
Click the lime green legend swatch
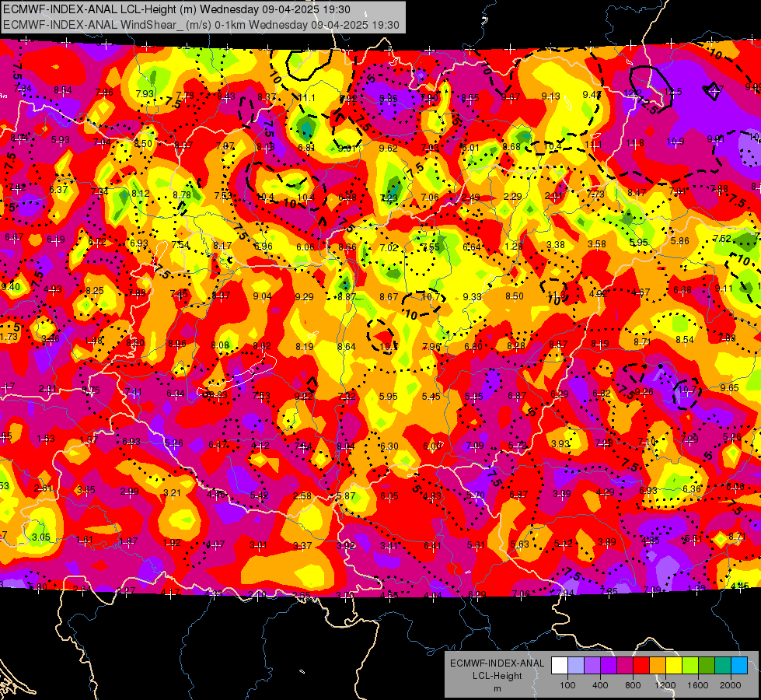690,666
